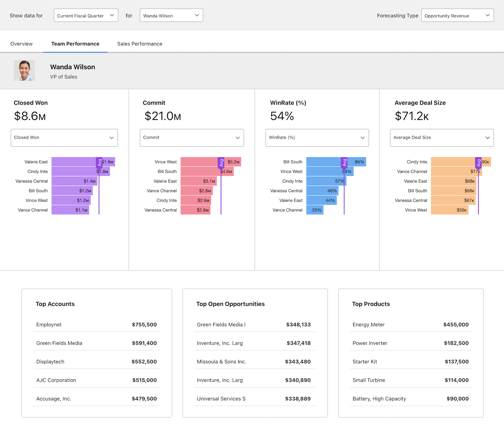Click Cindy Inte's Average Deal Size bar
Image resolution: width=504 pixels, height=439 pixels.
point(457,161)
